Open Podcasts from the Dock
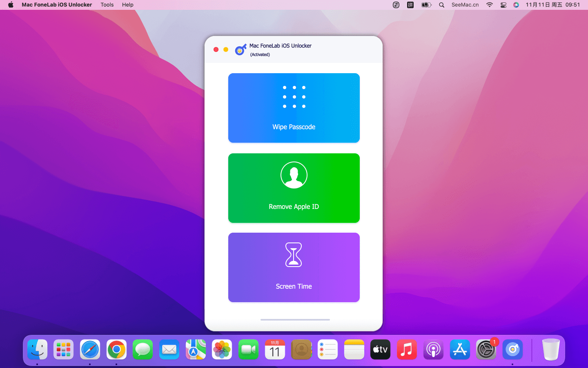This screenshot has height=368, width=588. [433, 350]
